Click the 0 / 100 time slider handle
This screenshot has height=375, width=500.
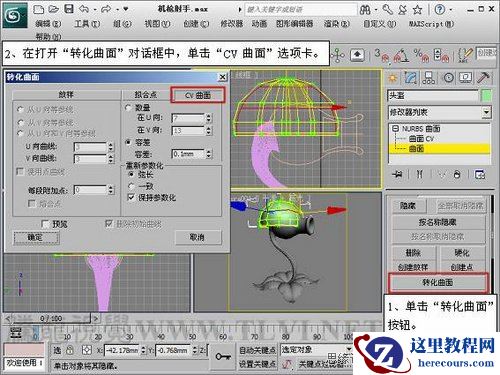[x=51, y=318]
